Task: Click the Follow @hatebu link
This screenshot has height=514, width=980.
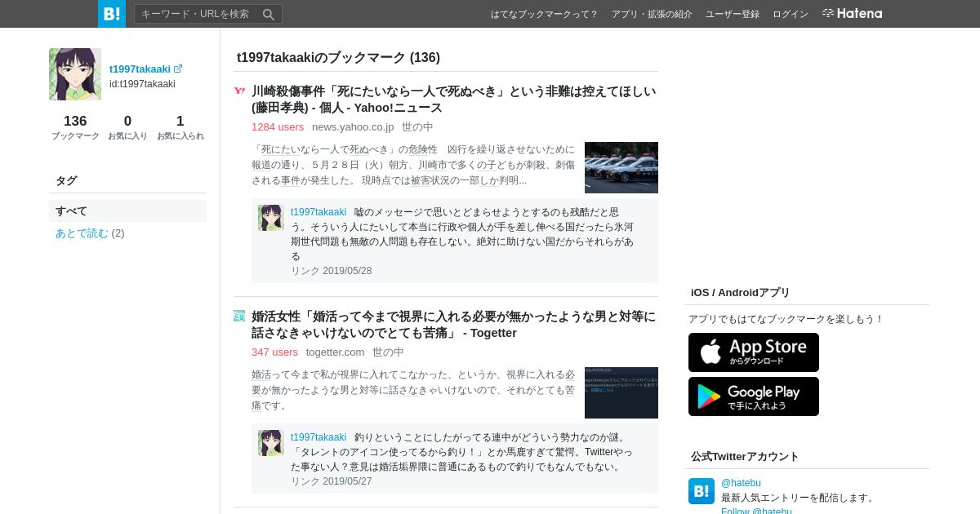Action: click(756, 512)
